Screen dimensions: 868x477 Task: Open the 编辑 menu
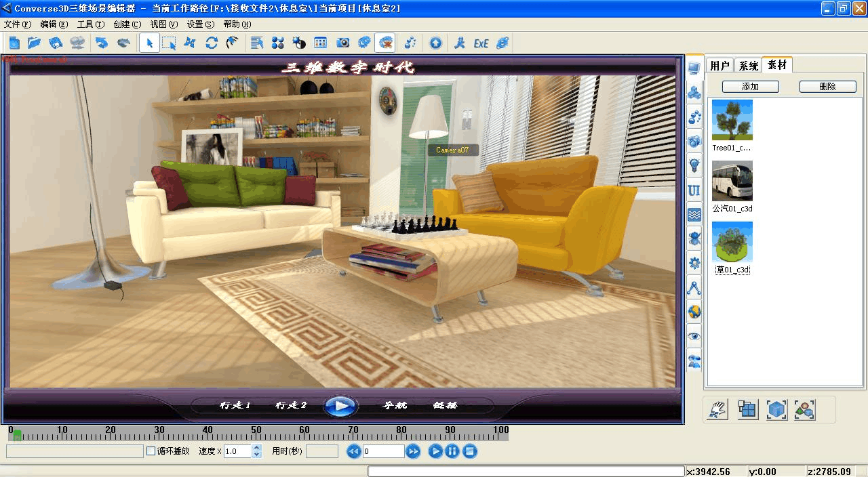(54, 24)
